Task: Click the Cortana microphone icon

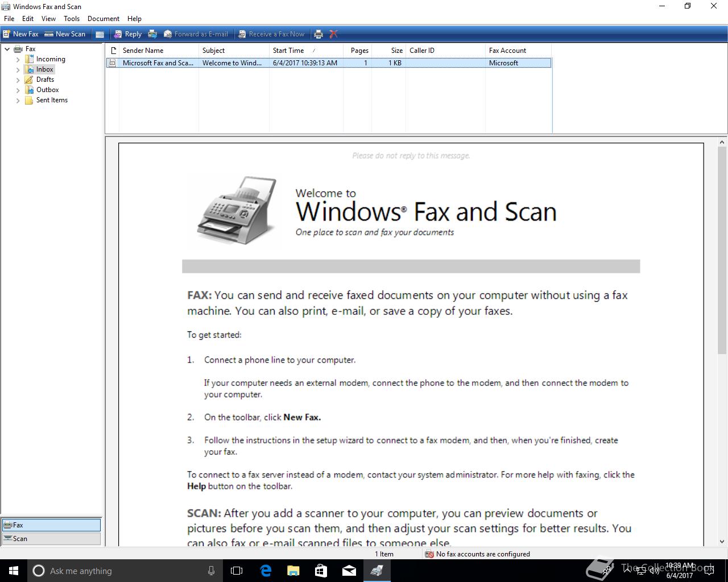Action: [211, 571]
